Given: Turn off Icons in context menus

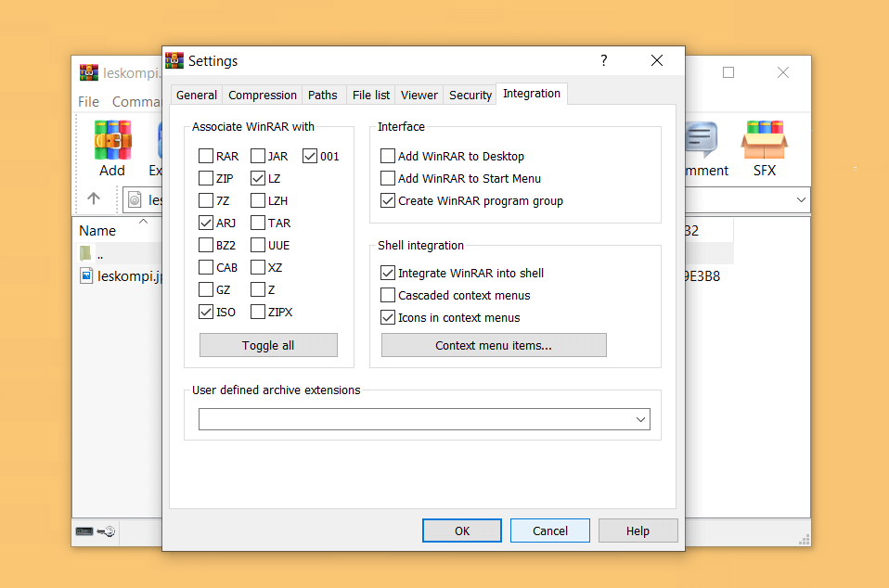Looking at the screenshot, I should point(388,317).
